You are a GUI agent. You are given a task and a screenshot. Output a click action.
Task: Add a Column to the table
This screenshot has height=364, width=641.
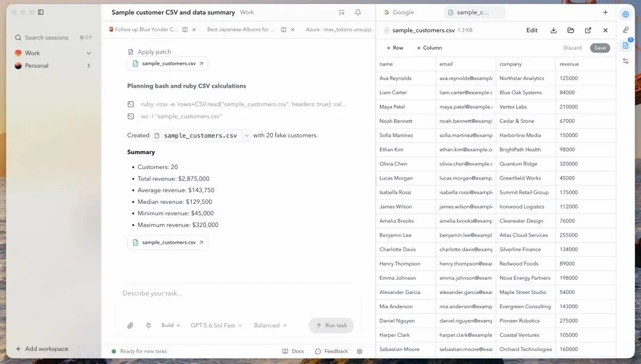429,48
